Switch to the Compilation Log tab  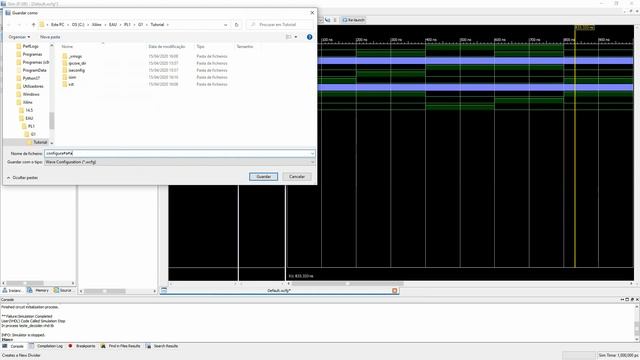[x=46, y=346]
